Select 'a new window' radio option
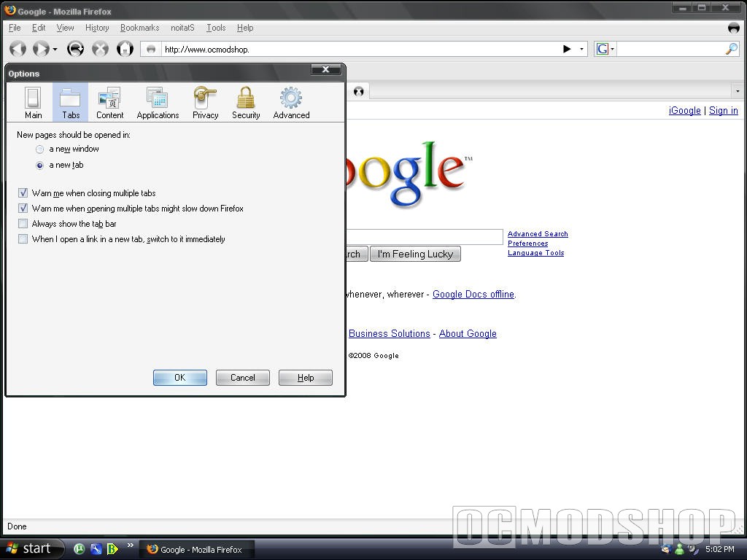 (40, 149)
